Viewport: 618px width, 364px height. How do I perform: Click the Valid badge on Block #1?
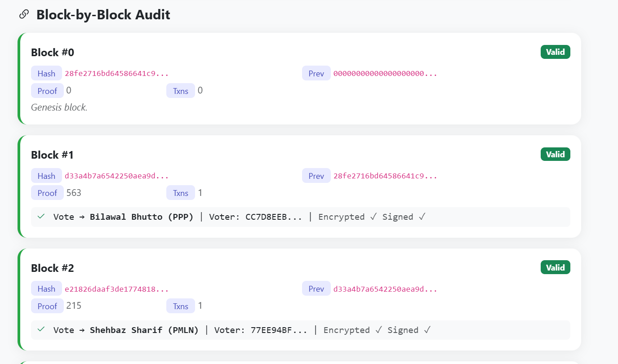click(555, 155)
